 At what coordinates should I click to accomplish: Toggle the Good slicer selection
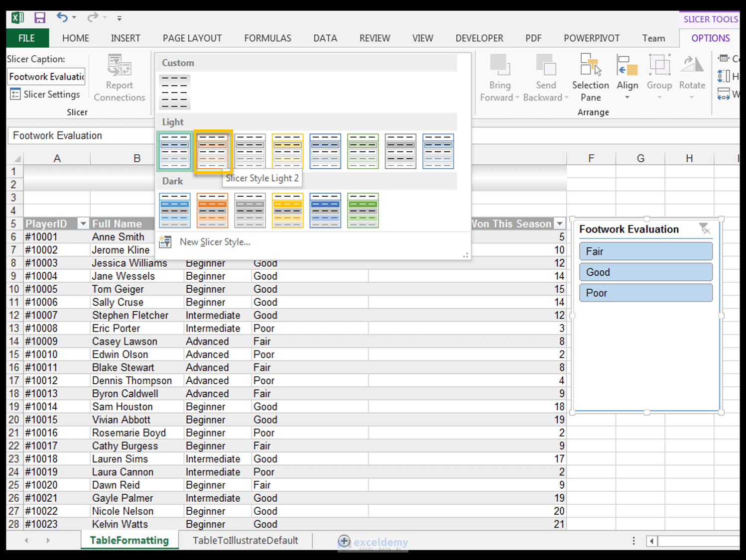click(645, 272)
